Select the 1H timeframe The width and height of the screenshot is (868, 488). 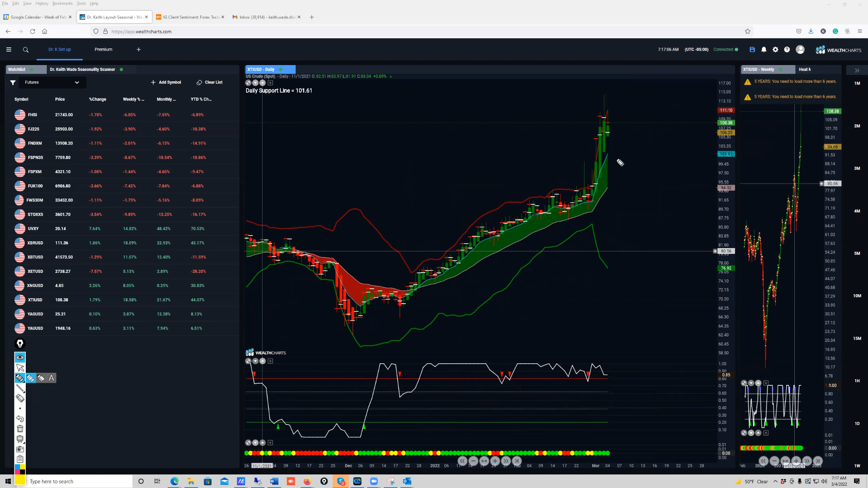pyautogui.click(x=857, y=381)
